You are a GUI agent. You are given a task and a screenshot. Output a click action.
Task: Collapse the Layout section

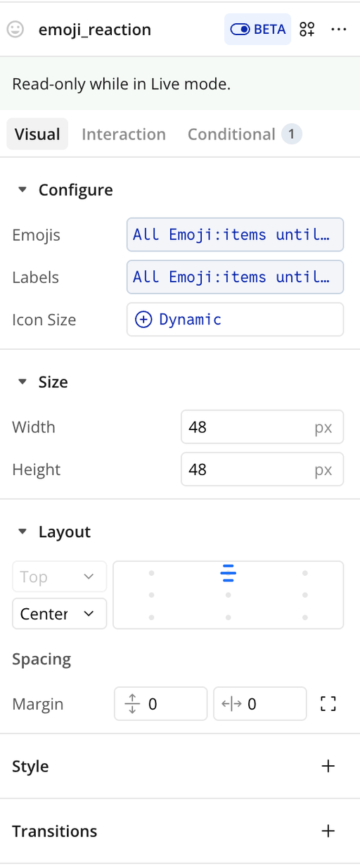pyautogui.click(x=22, y=532)
